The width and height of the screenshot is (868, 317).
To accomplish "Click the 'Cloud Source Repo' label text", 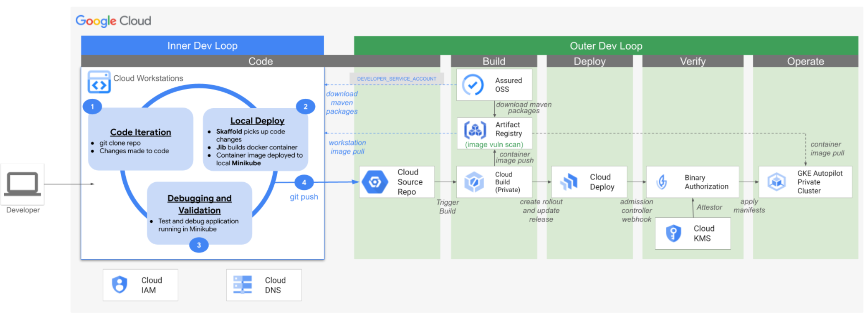I will click(410, 182).
